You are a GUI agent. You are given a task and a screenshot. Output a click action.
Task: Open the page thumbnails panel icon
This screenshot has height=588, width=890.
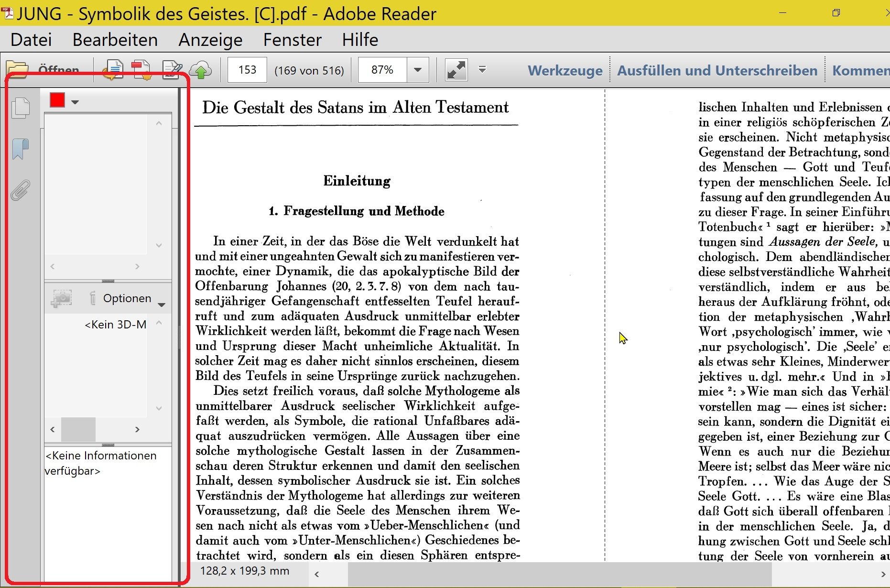(21, 108)
